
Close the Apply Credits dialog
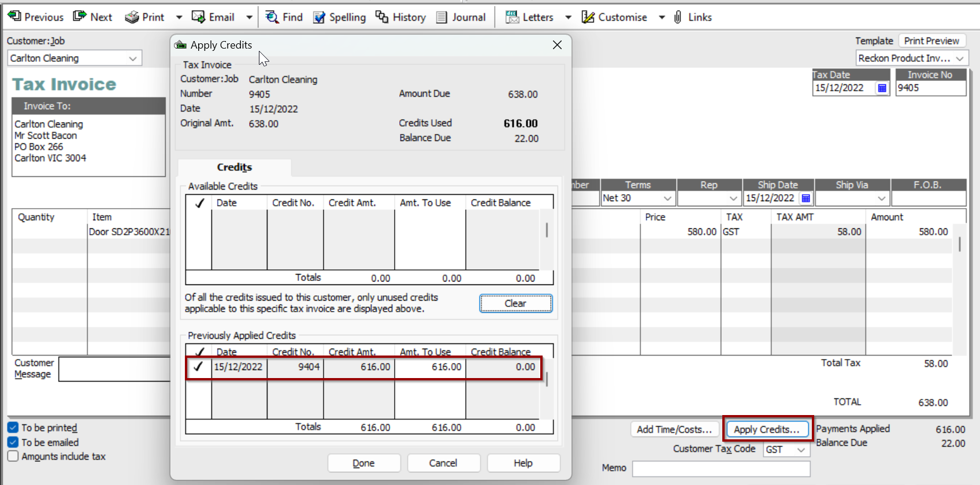[557, 45]
